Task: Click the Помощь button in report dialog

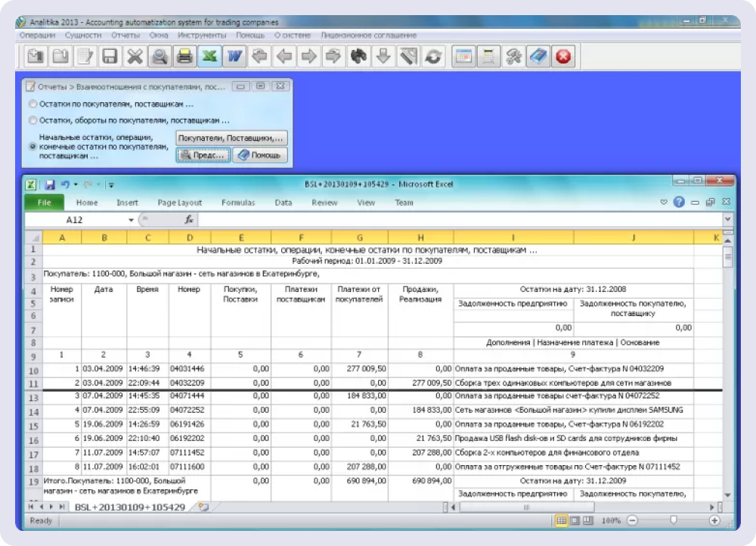Action: point(260,155)
